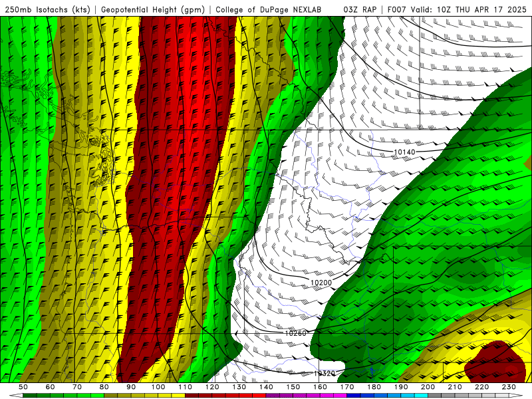
Task: Click the darkest green swatch at color bar start
Action: coord(30,396)
